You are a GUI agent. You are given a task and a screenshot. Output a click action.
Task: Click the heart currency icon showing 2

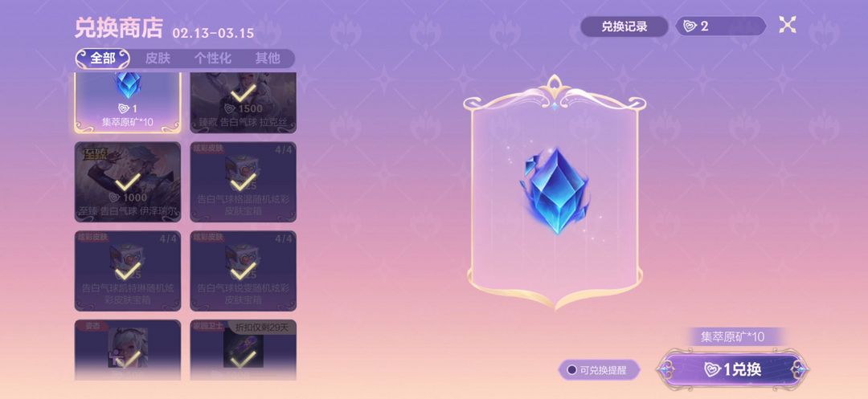[690, 26]
